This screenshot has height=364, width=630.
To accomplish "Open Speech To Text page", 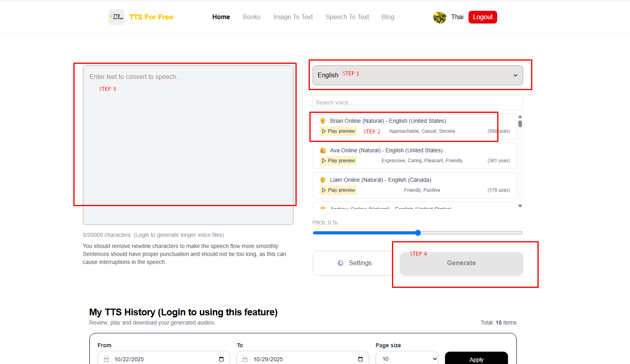I will click(347, 17).
